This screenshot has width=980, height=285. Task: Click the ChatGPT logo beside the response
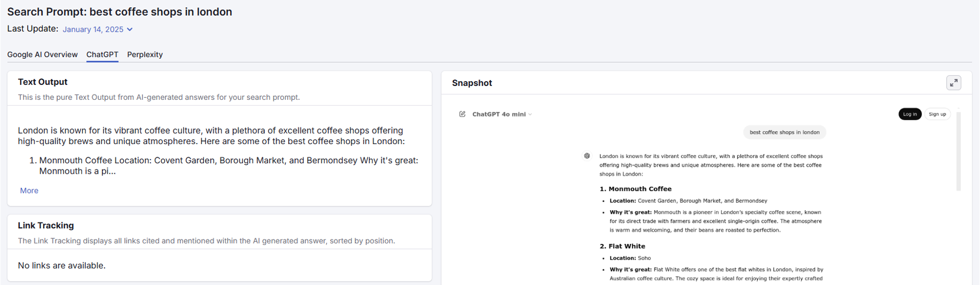(x=587, y=156)
